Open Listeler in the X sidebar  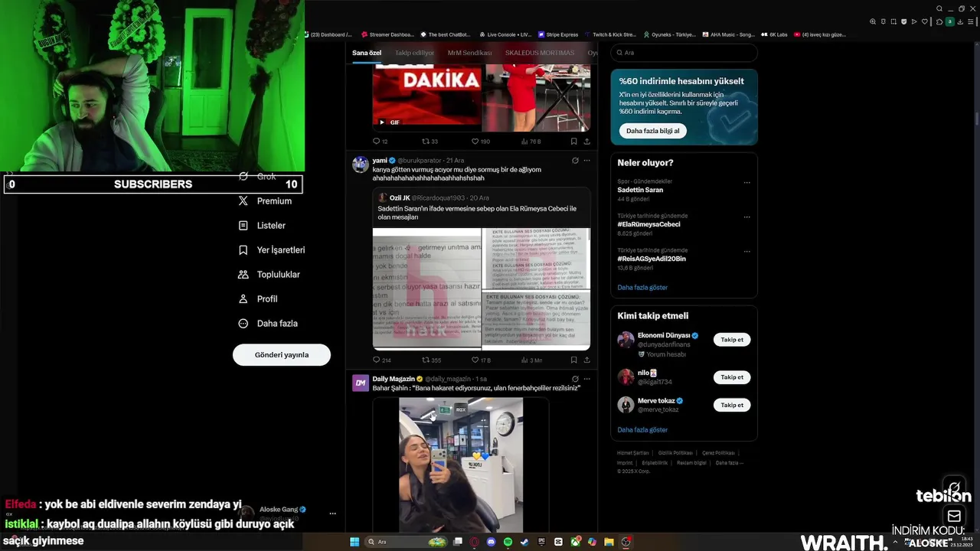tap(262, 225)
